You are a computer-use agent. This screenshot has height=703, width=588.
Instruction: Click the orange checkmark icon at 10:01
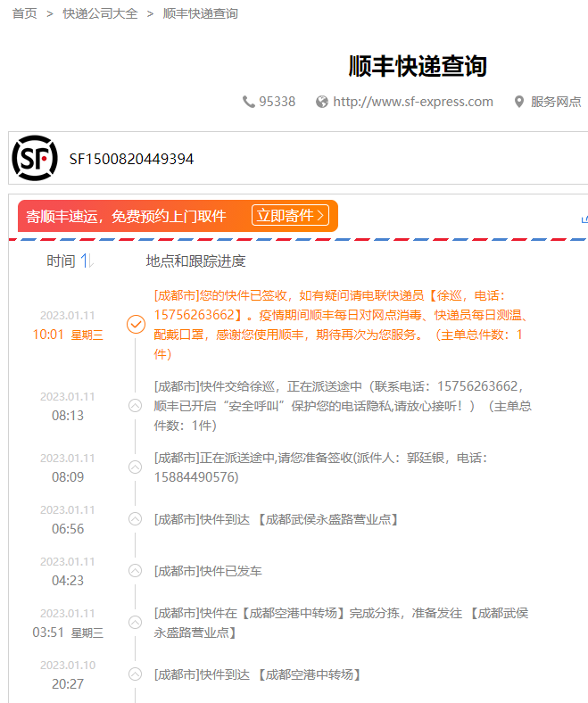[x=136, y=324]
